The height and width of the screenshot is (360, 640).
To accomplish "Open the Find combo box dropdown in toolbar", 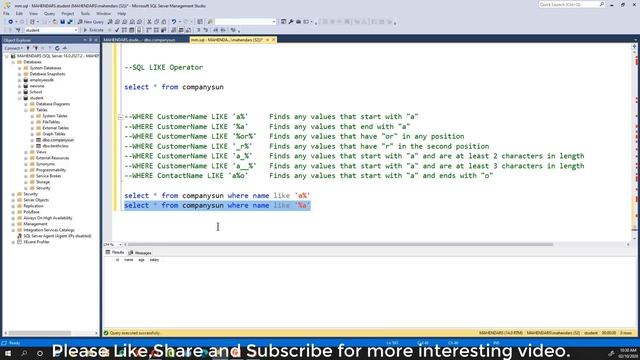I will (x=274, y=22).
